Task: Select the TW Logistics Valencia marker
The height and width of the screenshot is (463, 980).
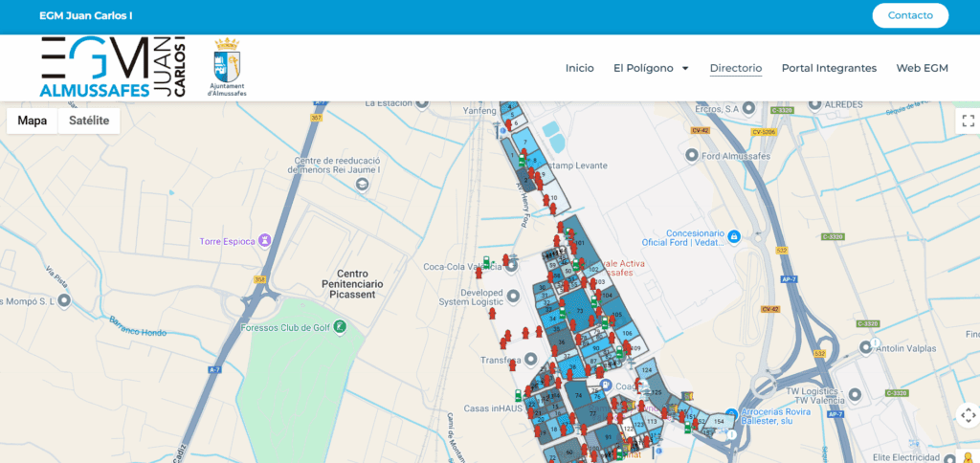Action: pyautogui.click(x=855, y=394)
